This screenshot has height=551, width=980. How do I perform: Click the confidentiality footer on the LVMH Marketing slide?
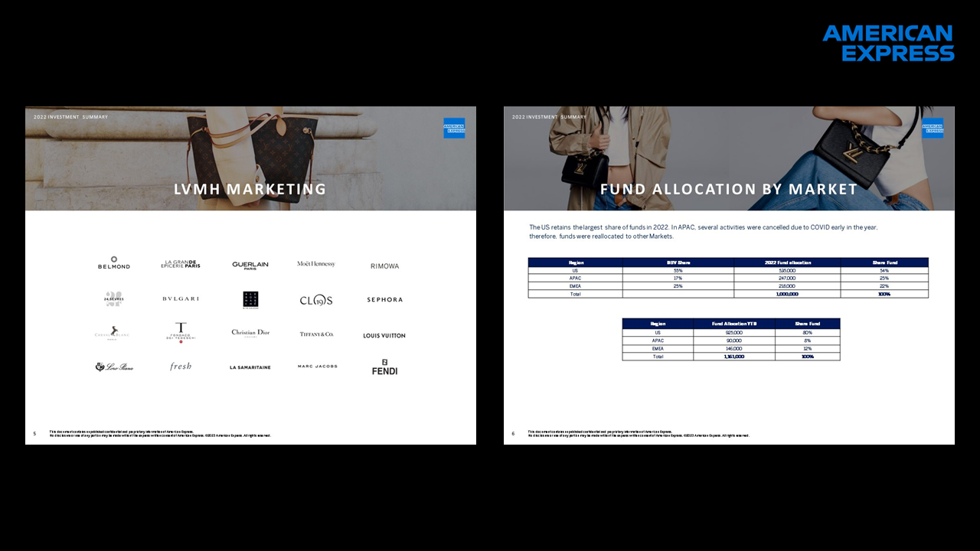point(160,434)
